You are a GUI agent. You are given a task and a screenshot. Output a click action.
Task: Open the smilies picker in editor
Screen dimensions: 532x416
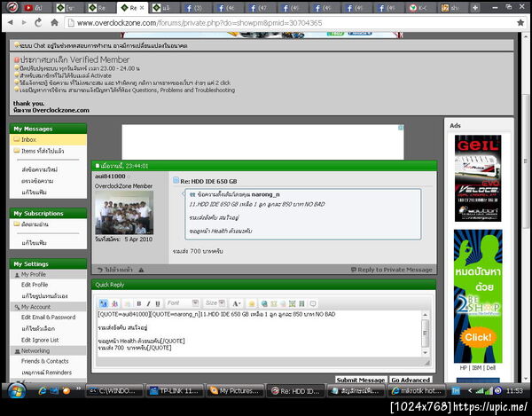coord(252,303)
